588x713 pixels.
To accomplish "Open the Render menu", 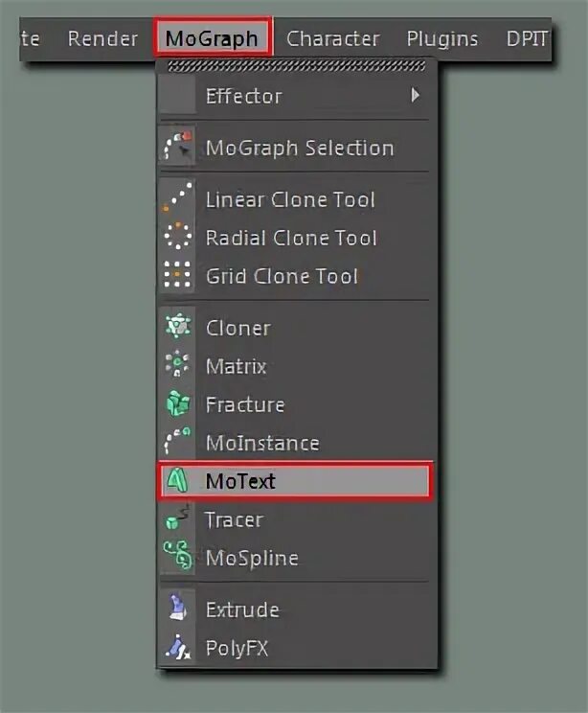I will tap(102, 39).
